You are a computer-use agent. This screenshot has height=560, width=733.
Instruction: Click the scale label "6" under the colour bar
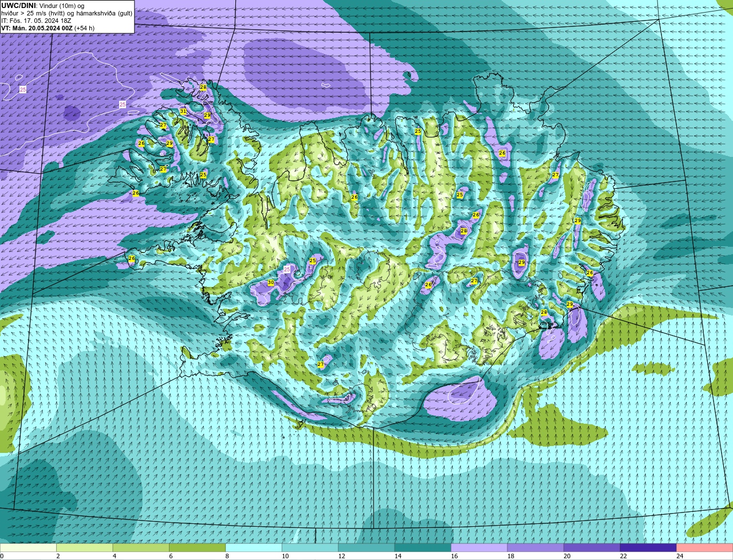[x=170, y=556]
